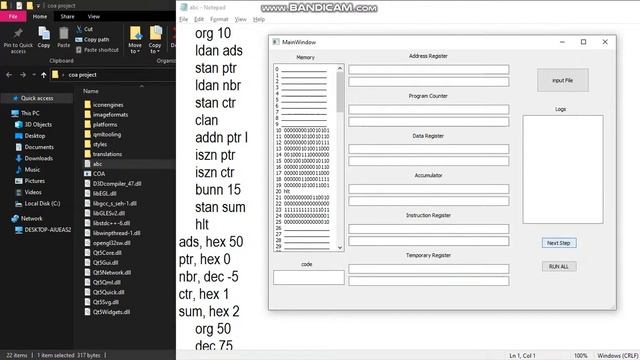Select the COA application file
The image size is (640, 360).
tap(99, 173)
